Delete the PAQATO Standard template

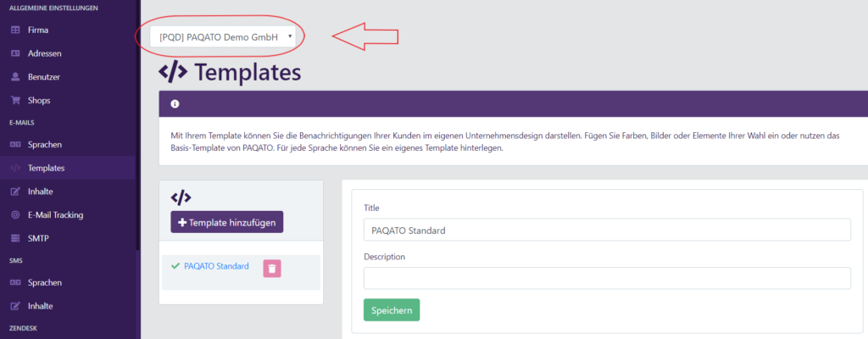(272, 268)
